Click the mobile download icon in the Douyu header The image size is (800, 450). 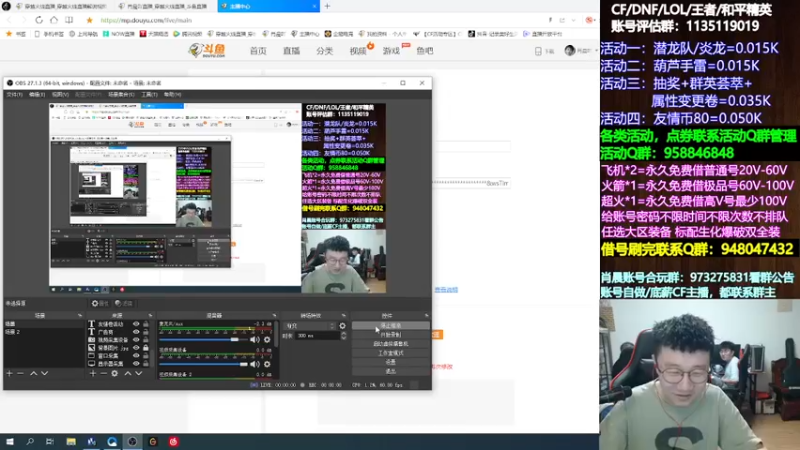[538, 51]
